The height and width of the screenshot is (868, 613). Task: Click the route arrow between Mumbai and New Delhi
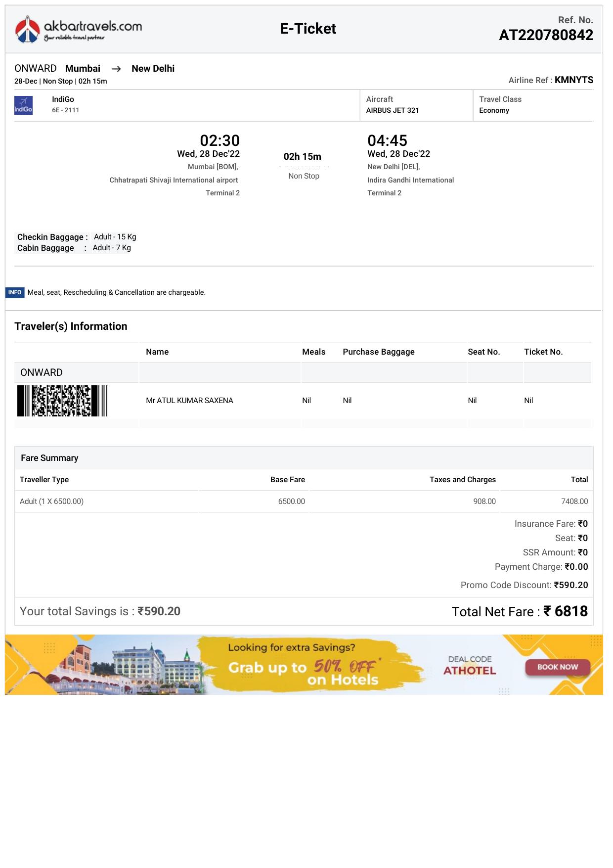pyautogui.click(x=116, y=69)
